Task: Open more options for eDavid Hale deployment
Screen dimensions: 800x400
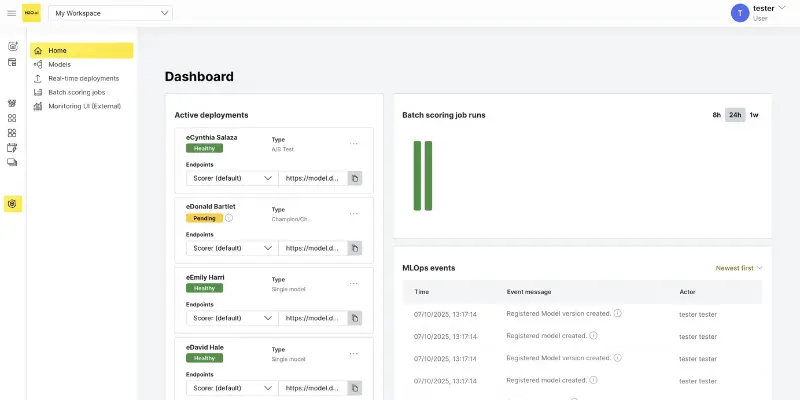Action: tap(353, 353)
